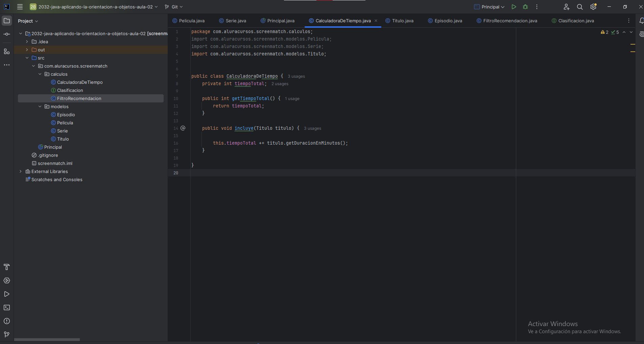Collapse the root project folder

pos(21,33)
